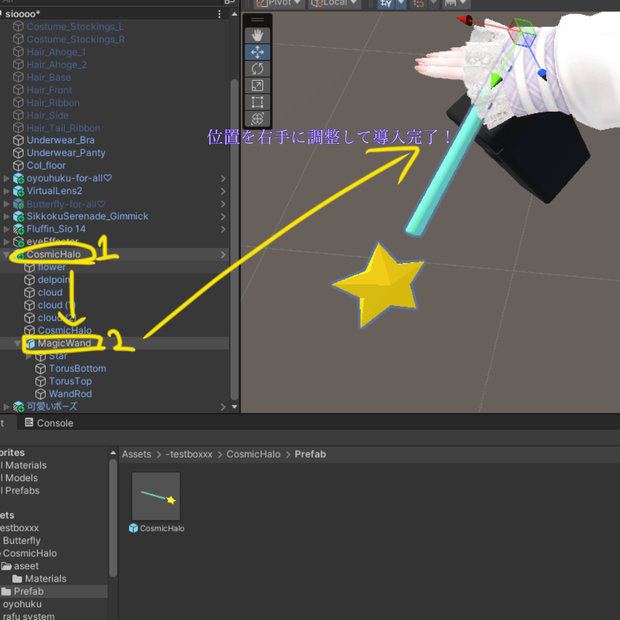620x620 pixels.
Task: Select the combined Transform tool
Action: pos(257,119)
